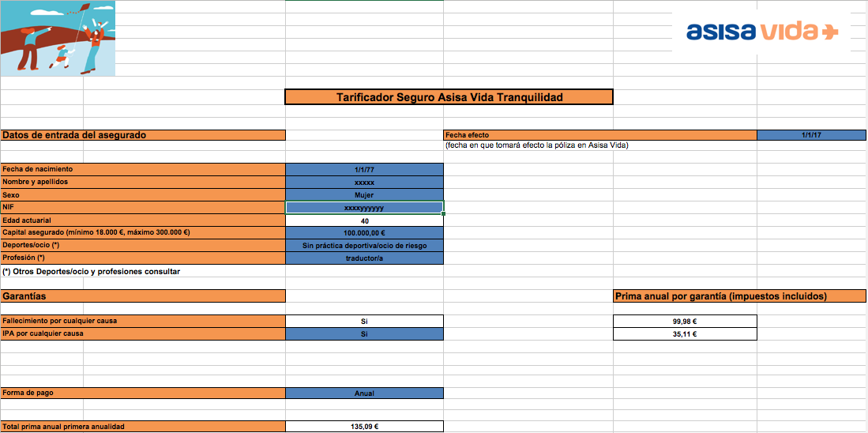Screen dimensions: 868x433
Task: Click the total premium cell 135,09 €
Action: (x=364, y=427)
